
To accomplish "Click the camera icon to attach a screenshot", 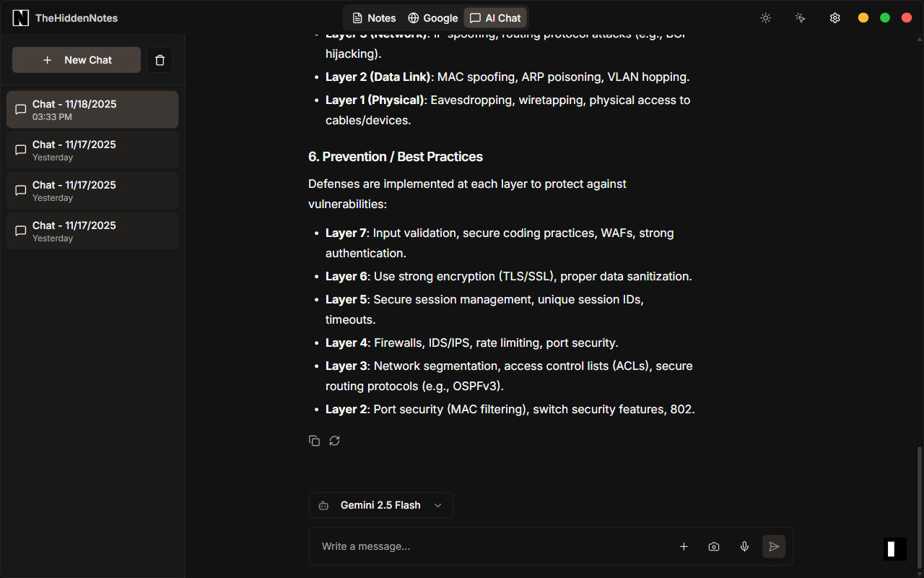I will (714, 546).
